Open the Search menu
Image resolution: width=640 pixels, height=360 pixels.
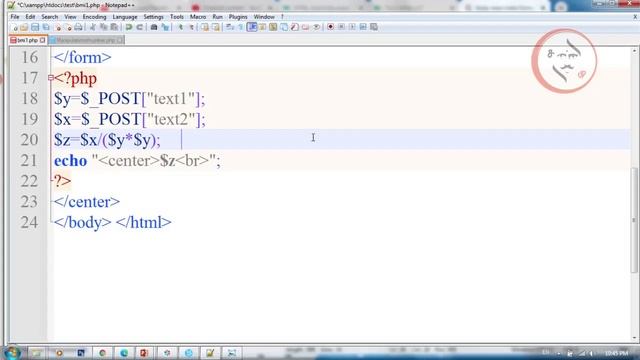pyautogui.click(x=49, y=17)
